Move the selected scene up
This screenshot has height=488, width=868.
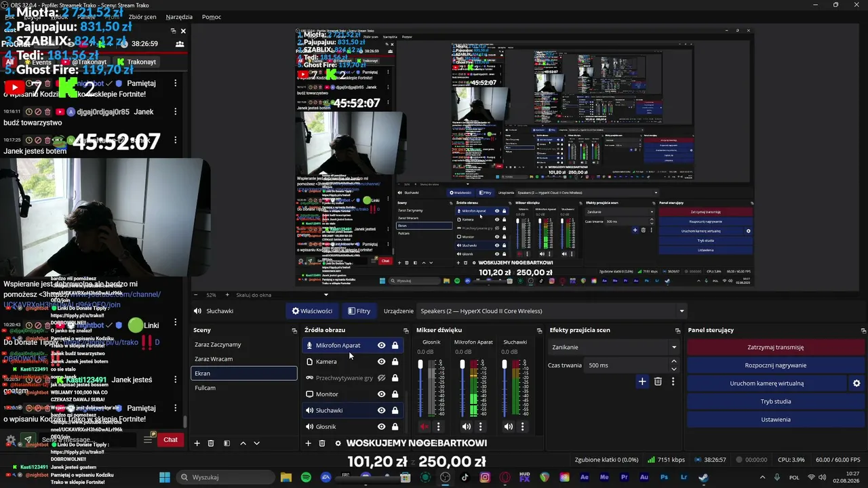tap(243, 443)
